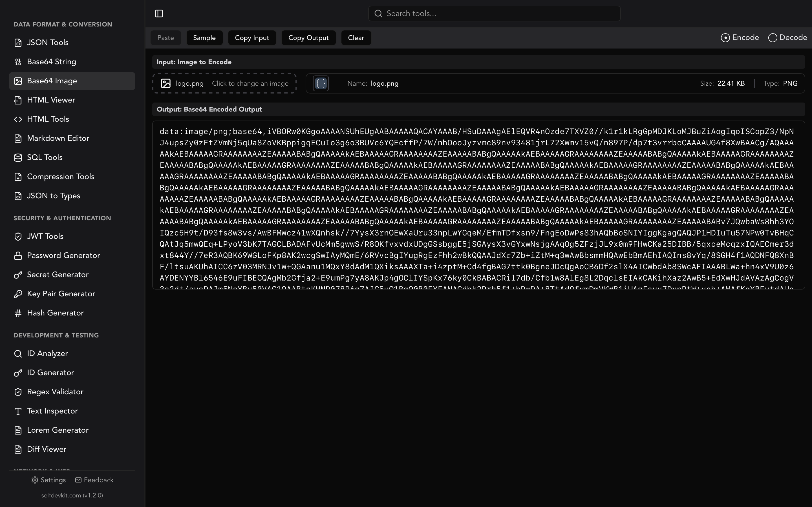812x507 pixels.
Task: Select the Base64 String tool
Action: (52, 62)
